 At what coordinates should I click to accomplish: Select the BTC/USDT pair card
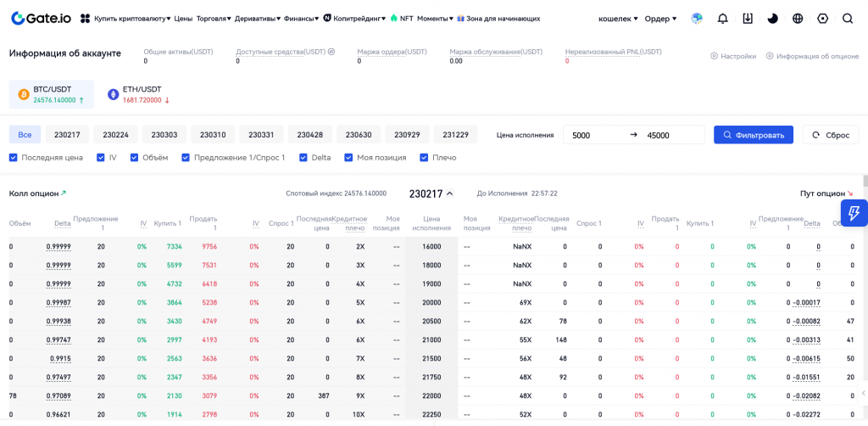(x=52, y=94)
